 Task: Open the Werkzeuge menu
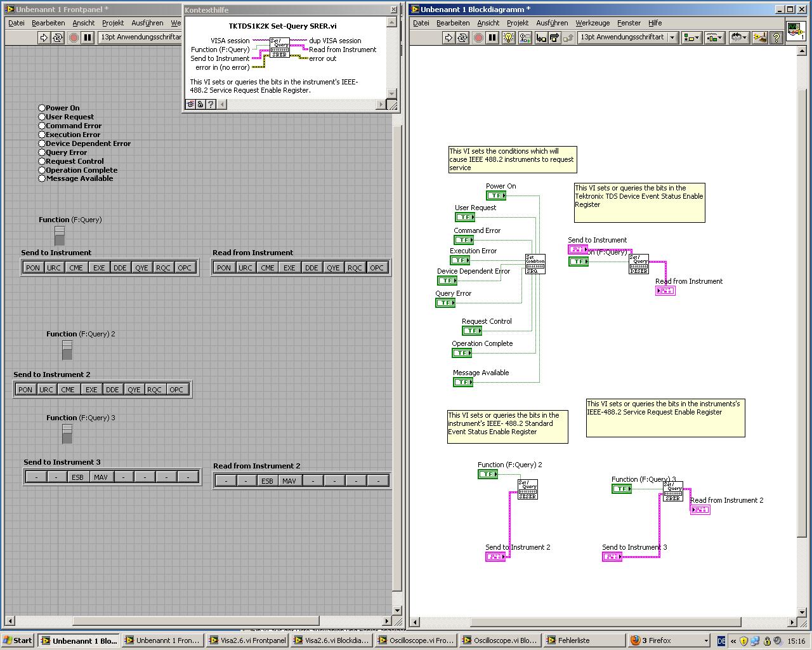(x=593, y=23)
